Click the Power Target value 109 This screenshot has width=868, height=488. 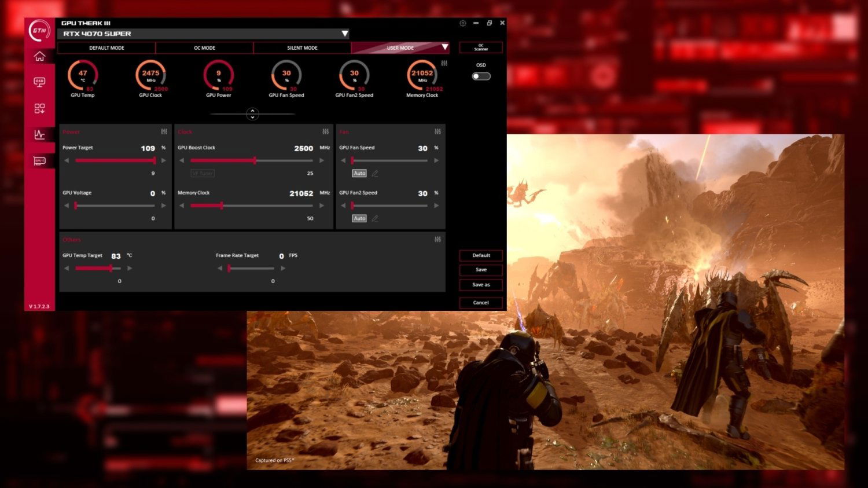[x=148, y=148]
